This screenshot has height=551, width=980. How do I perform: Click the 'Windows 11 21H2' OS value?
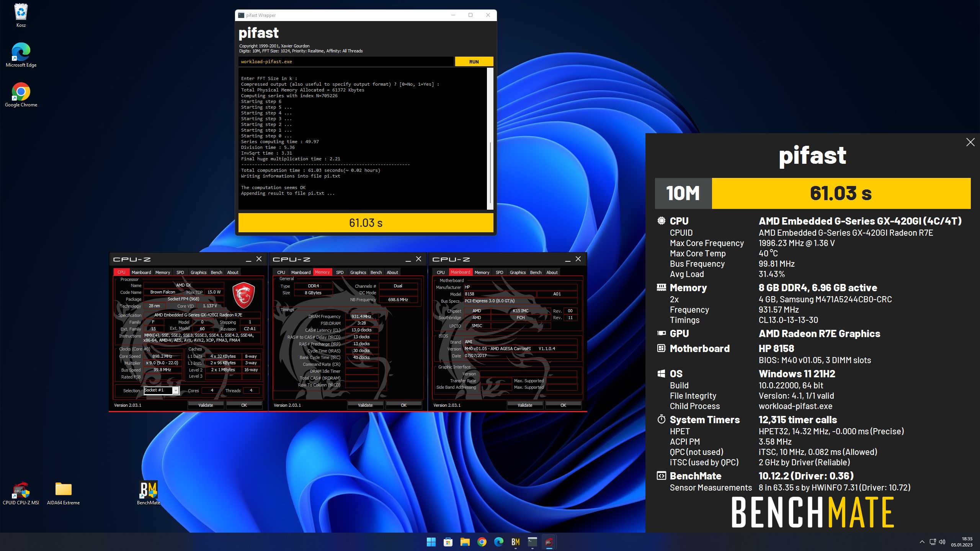797,374
